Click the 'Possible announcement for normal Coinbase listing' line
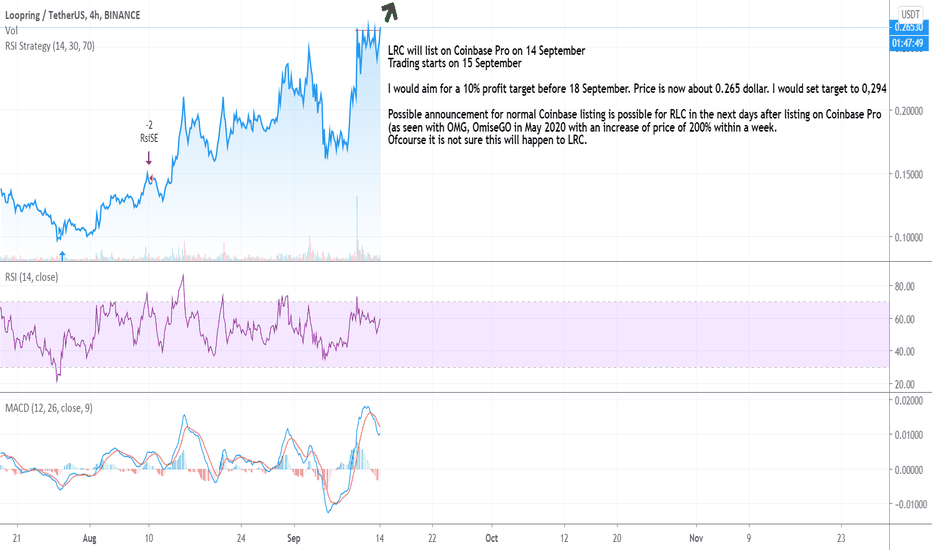 (x=634, y=114)
